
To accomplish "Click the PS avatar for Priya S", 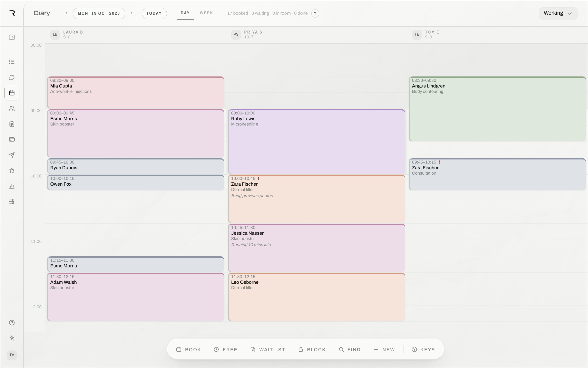I will click(236, 35).
